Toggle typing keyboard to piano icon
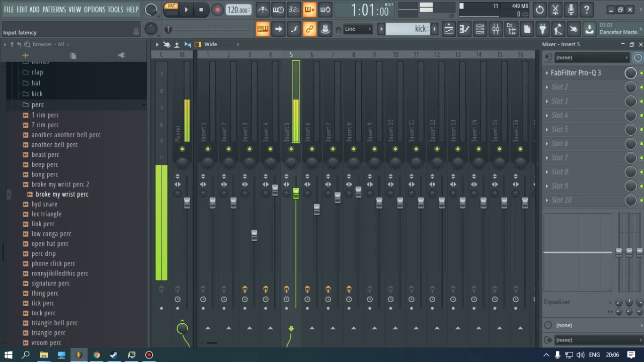This screenshot has height=362, width=644. [263, 29]
